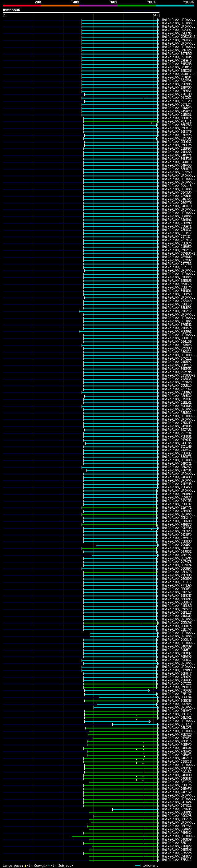Select the UniRef100_B9RV50 hit label
Screen dimensions: 197x868
[x=177, y=88]
